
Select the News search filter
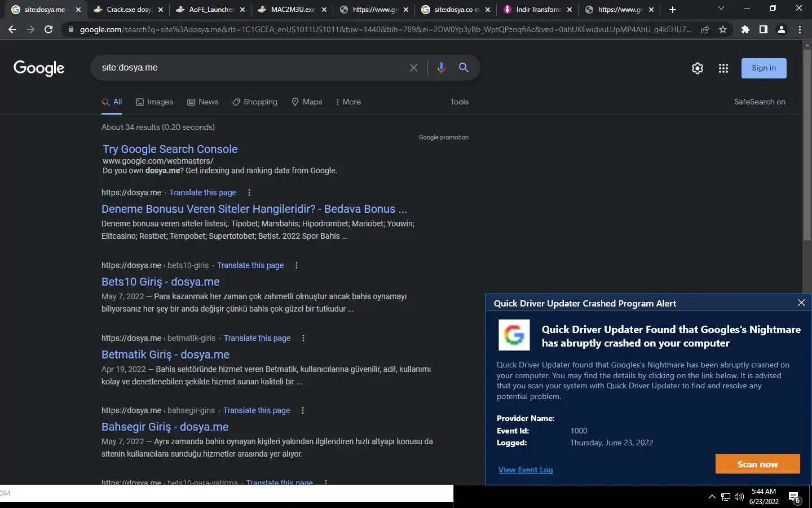(x=202, y=102)
